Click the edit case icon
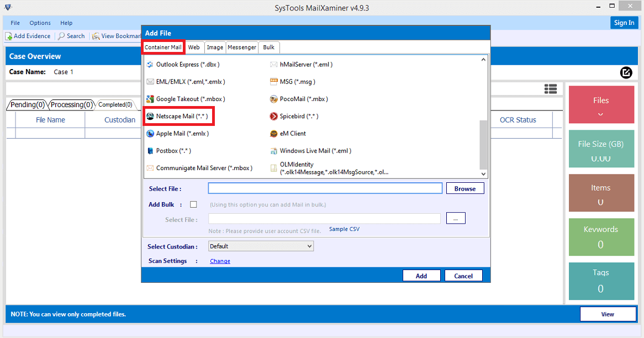Image resolution: width=644 pixels, height=338 pixels. 626,72
